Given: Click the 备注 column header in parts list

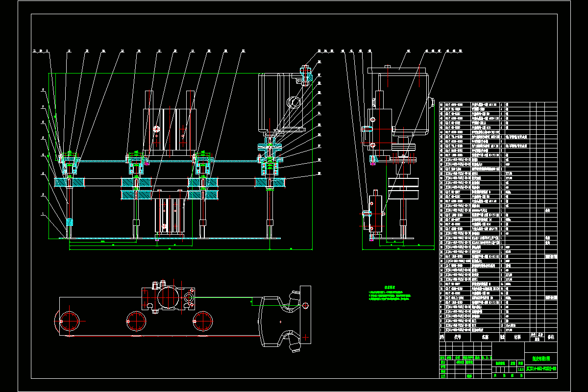Looking at the screenshot, I should click(x=551, y=338).
